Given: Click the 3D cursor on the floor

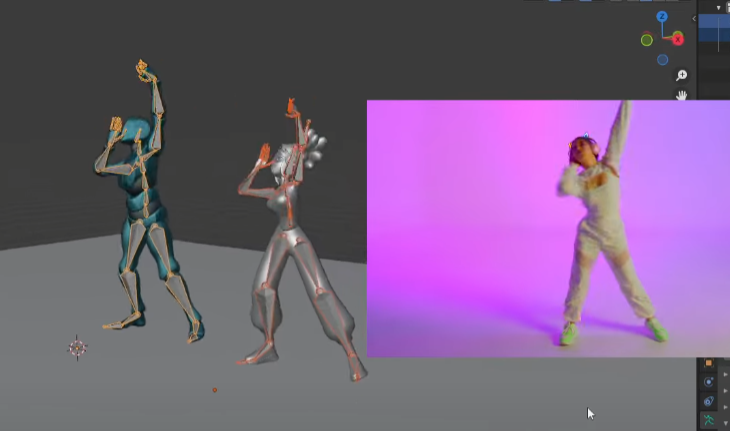Looking at the screenshot, I should [78, 347].
